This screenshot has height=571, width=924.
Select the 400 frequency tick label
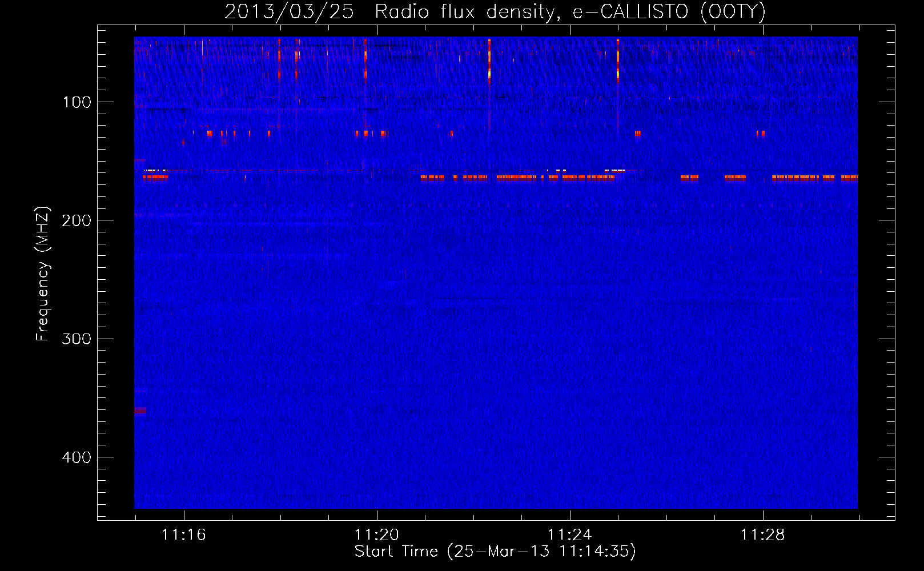click(77, 457)
